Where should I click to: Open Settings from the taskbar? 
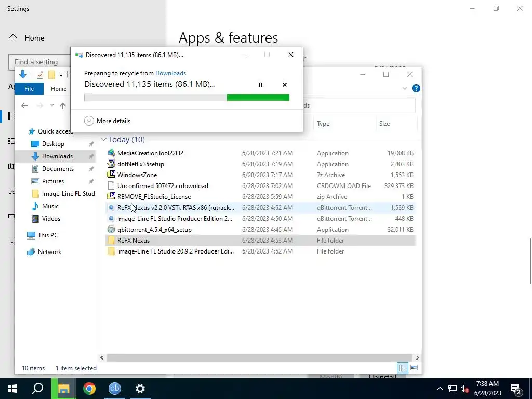click(x=140, y=389)
